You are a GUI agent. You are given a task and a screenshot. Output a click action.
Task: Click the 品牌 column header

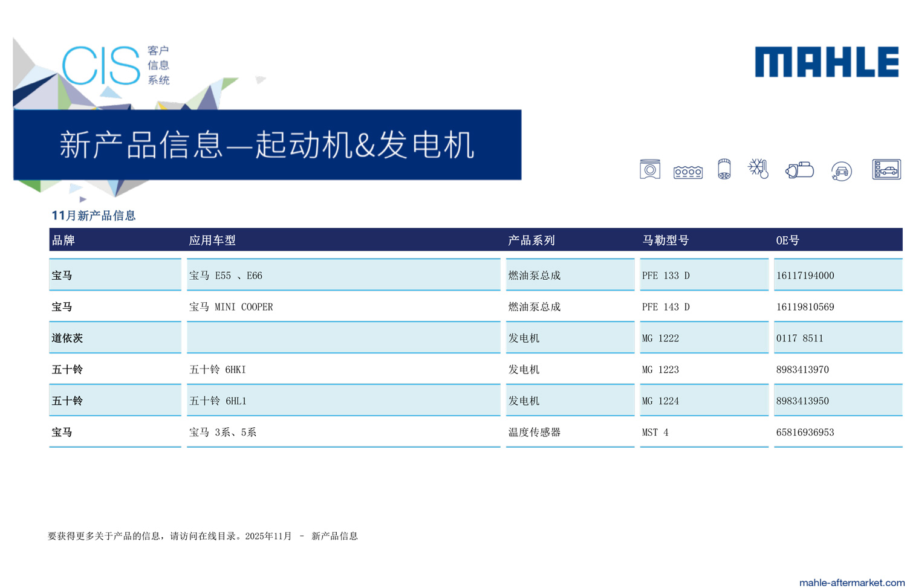pos(63,241)
